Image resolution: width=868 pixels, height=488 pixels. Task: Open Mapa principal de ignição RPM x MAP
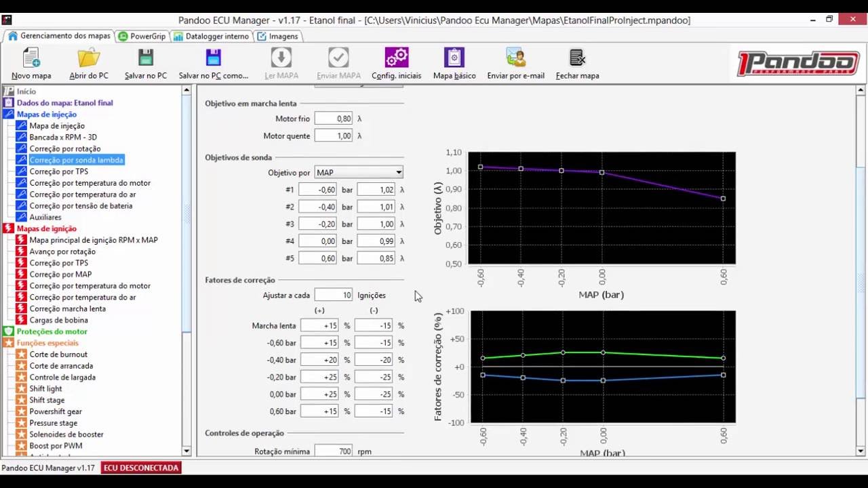tap(94, 240)
